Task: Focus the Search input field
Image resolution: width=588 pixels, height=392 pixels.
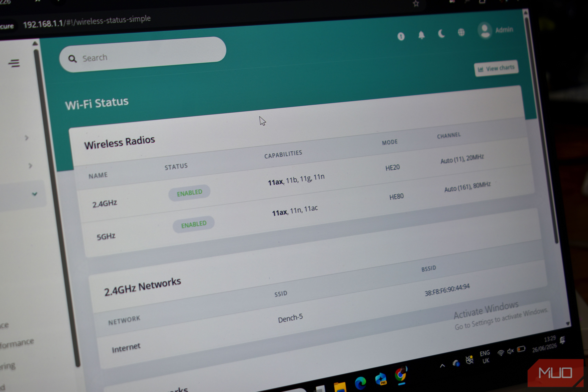Action: pyautogui.click(x=143, y=54)
